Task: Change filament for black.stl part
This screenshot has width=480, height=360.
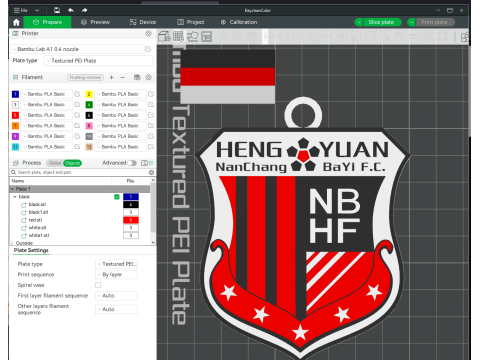Action: (131, 204)
